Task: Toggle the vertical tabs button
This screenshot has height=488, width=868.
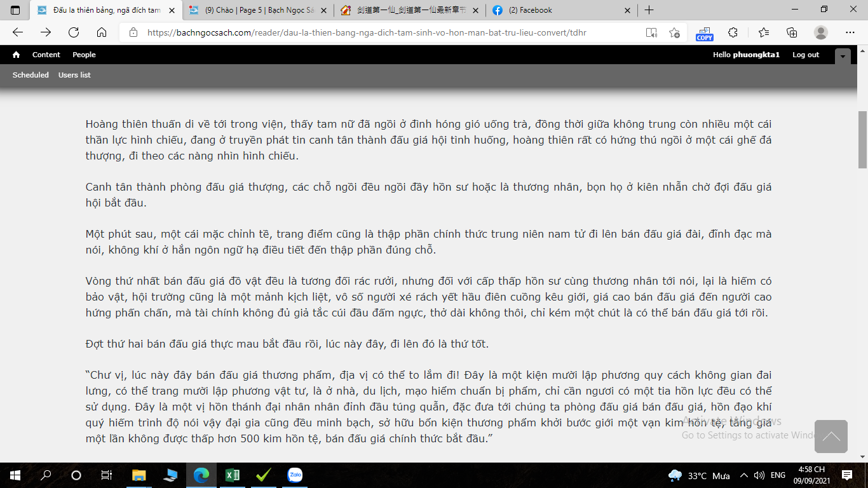Action: pos(15,10)
